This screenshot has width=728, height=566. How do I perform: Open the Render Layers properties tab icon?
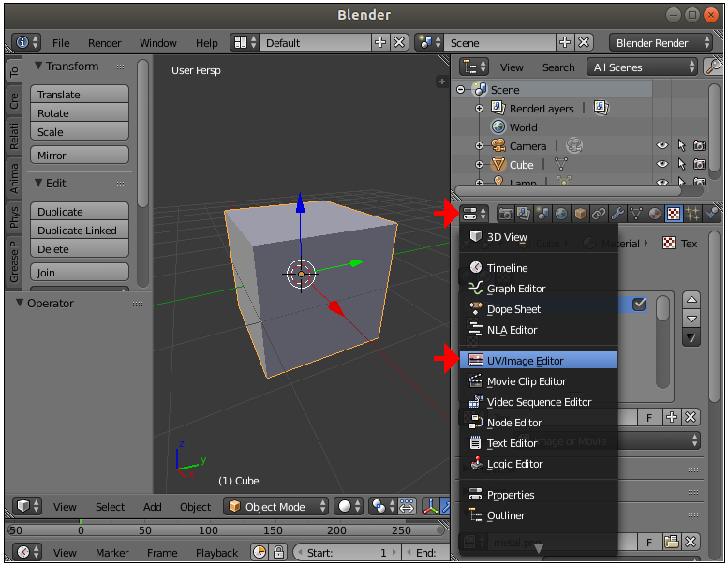point(524,214)
